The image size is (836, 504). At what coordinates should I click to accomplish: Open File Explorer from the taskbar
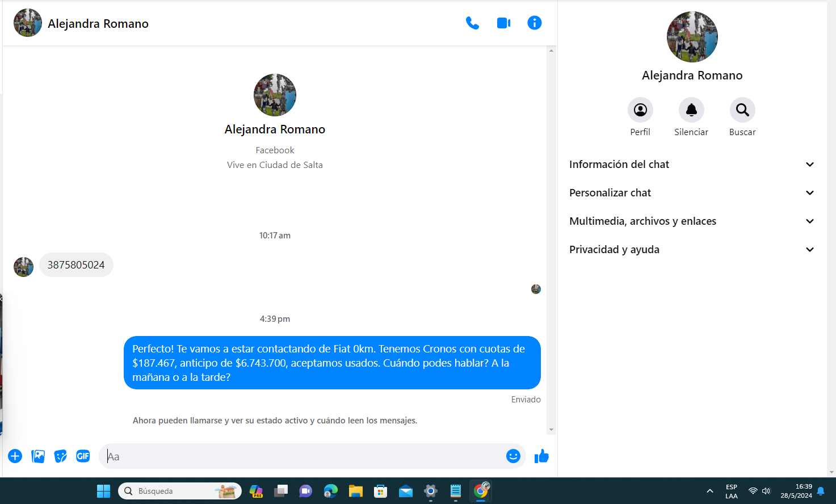tap(356, 491)
